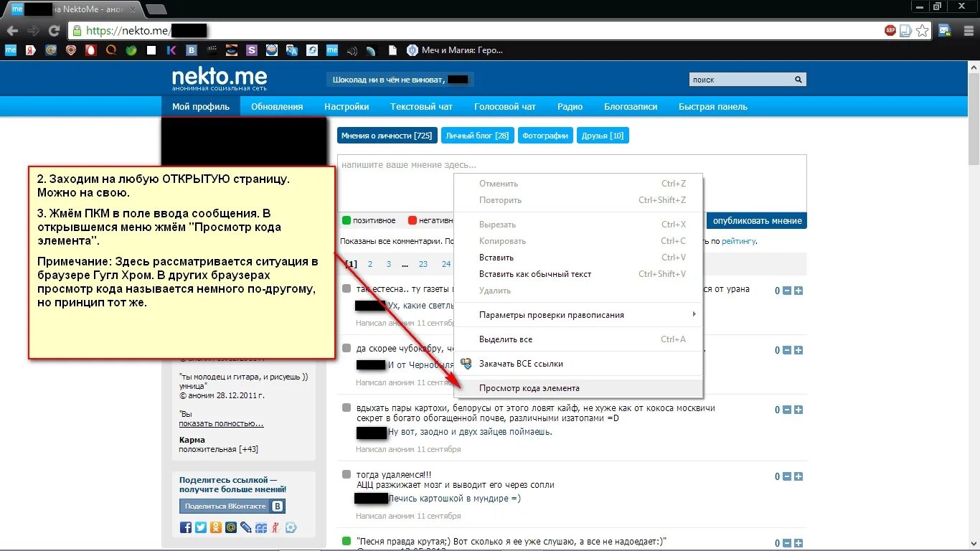Screen dimensions: 980x551
Task: Upvote the 'да скорее чубокабру' comment
Action: tap(798, 350)
